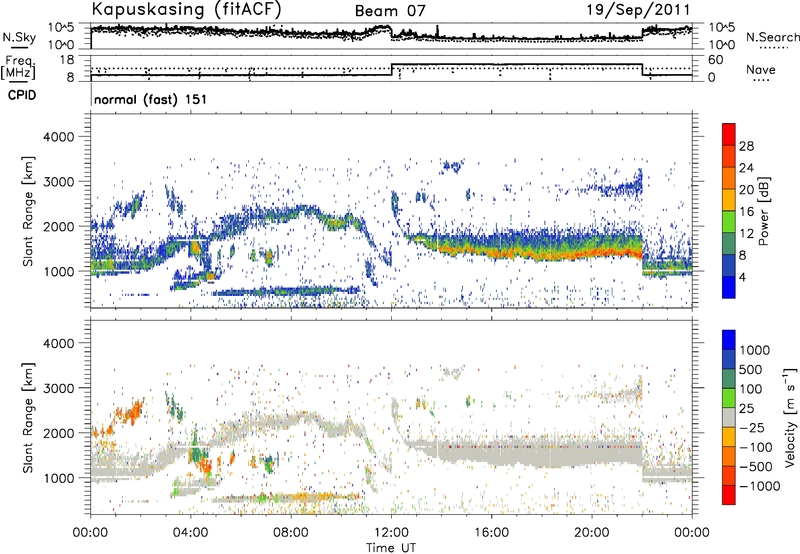
Task: Click the '-25' value on the Velocity color bar
Action: [x=753, y=428]
